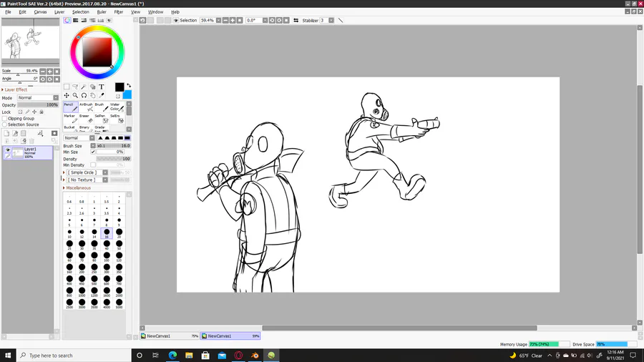The width and height of the screenshot is (644, 362).
Task: Select the Marker tool
Action: [71, 118]
